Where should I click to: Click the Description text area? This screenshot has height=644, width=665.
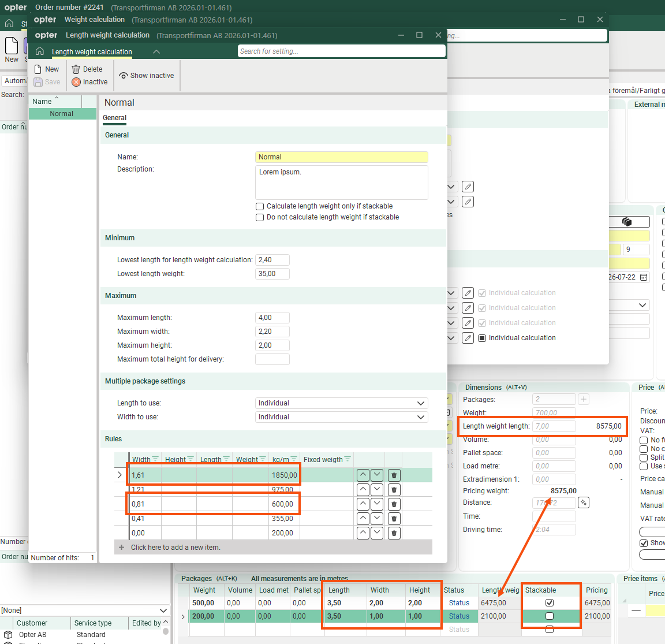point(341,183)
